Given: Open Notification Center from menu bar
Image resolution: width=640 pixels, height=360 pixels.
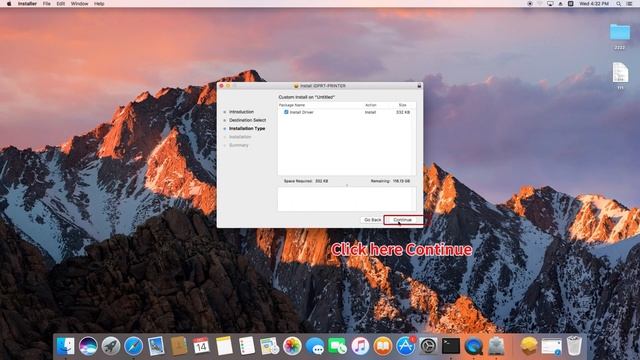Looking at the screenshot, I should click(x=629, y=4).
